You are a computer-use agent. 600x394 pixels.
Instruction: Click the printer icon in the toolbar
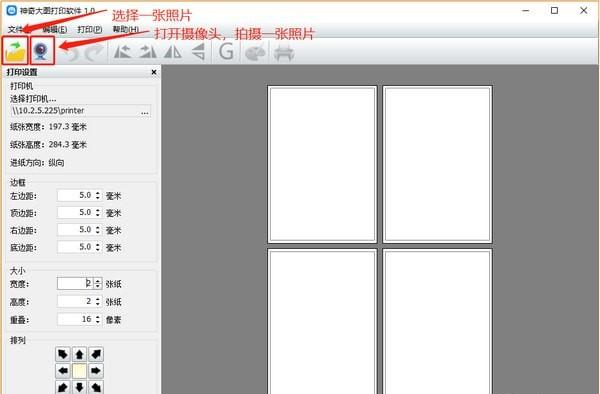click(284, 52)
